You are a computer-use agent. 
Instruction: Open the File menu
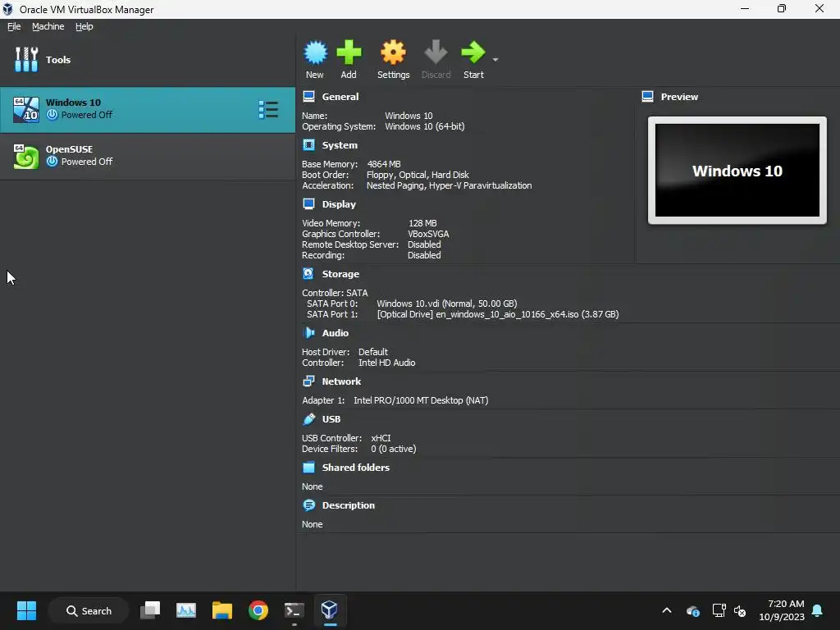click(x=14, y=26)
